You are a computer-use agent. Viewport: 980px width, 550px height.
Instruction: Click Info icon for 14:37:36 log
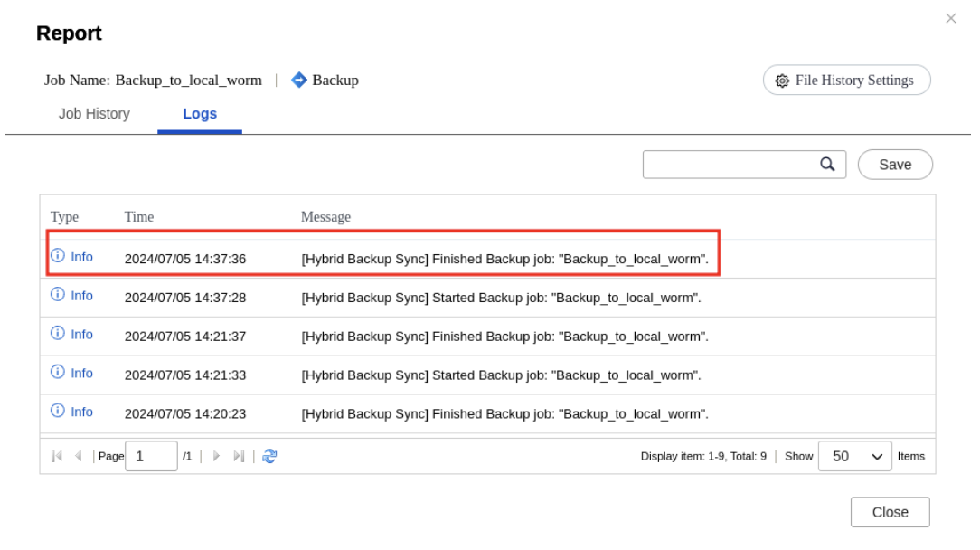[x=58, y=257]
